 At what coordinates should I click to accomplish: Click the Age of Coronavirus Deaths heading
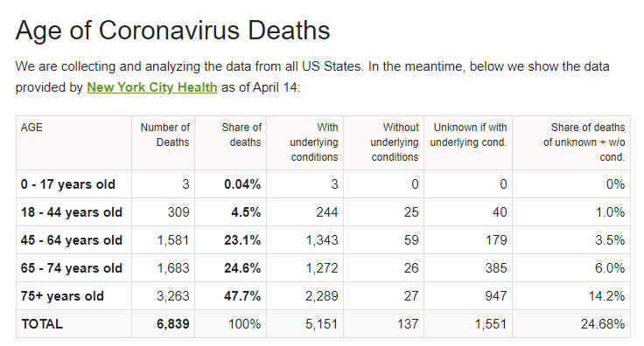point(172,30)
